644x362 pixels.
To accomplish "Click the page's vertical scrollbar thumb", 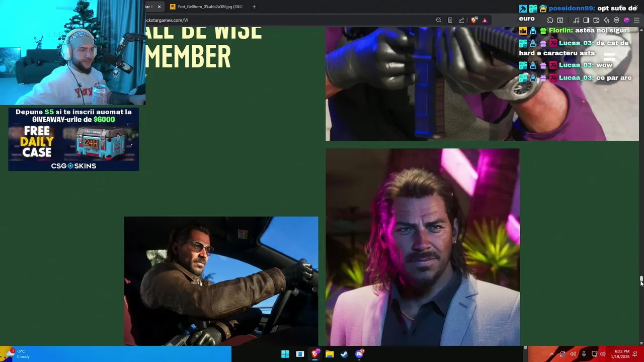I will click(641, 280).
